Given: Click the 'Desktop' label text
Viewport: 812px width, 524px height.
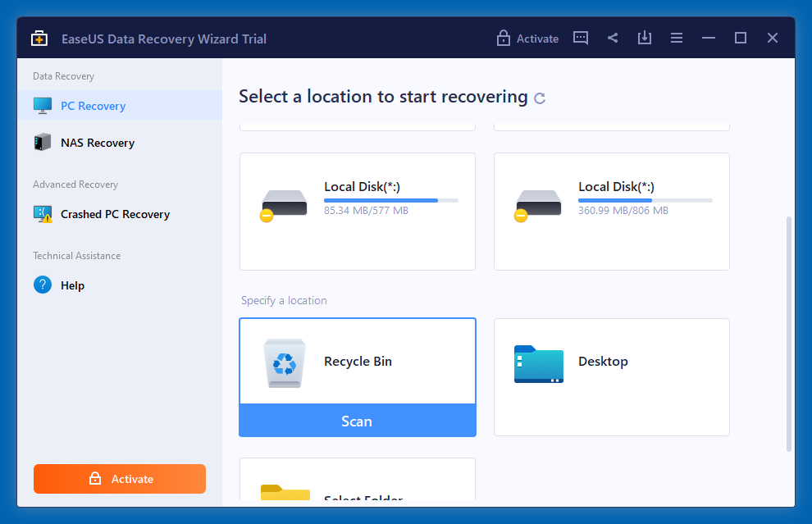Looking at the screenshot, I should click(603, 362).
